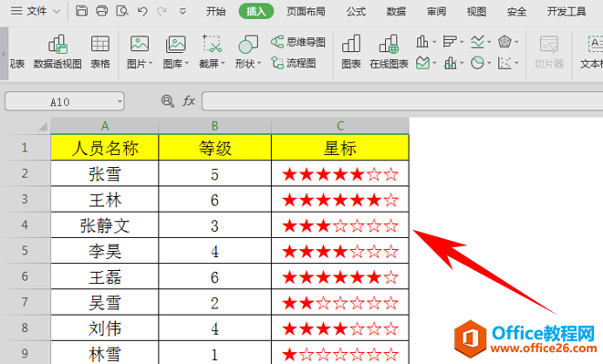The width and height of the screenshot is (603, 364).
Task: Expand the arrow next to 文件
Action: tap(57, 12)
